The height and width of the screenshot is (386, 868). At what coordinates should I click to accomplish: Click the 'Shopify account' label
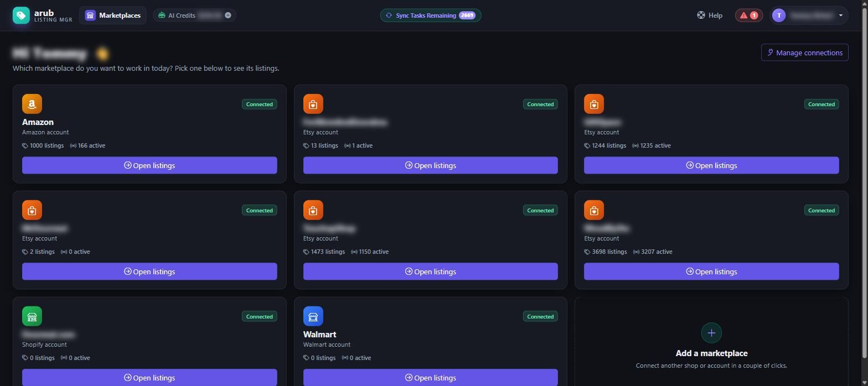tap(44, 345)
